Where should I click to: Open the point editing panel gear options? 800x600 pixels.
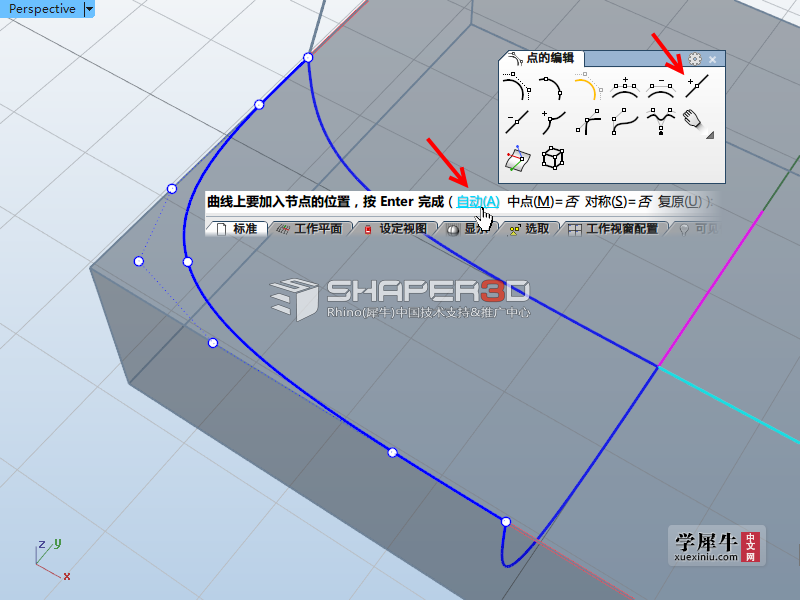tap(694, 59)
